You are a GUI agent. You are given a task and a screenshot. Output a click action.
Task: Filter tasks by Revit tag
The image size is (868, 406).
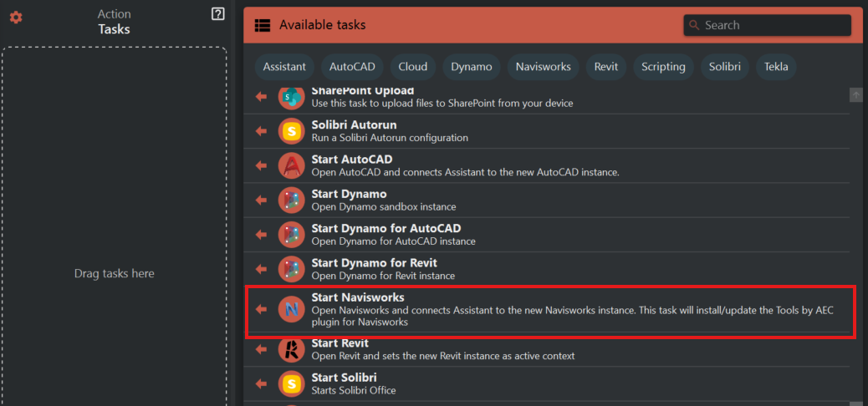click(x=606, y=67)
